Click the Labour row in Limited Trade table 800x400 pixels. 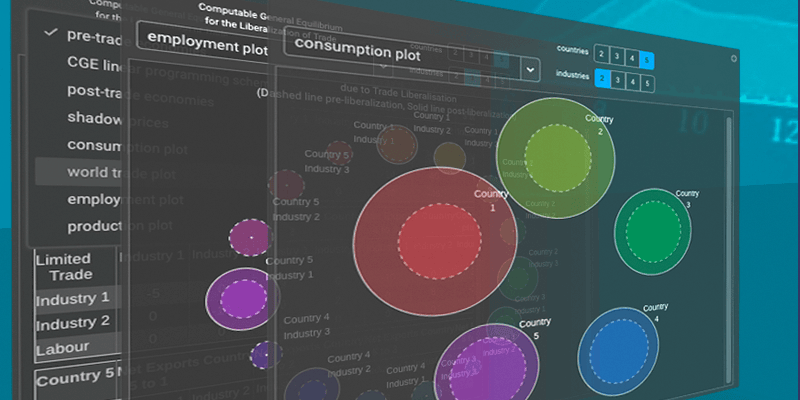(x=77, y=348)
